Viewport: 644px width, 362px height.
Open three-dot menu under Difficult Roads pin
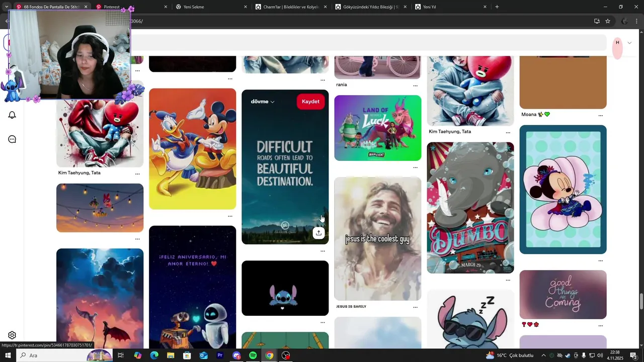tap(323, 251)
